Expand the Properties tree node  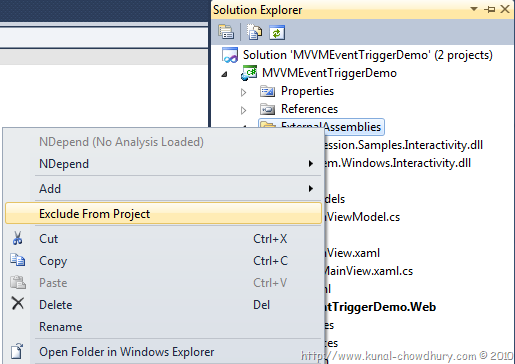tap(244, 92)
